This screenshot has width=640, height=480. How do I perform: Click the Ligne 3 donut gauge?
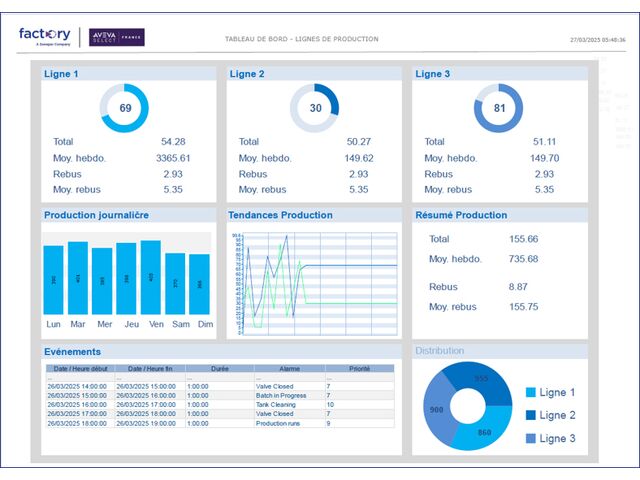click(x=499, y=108)
